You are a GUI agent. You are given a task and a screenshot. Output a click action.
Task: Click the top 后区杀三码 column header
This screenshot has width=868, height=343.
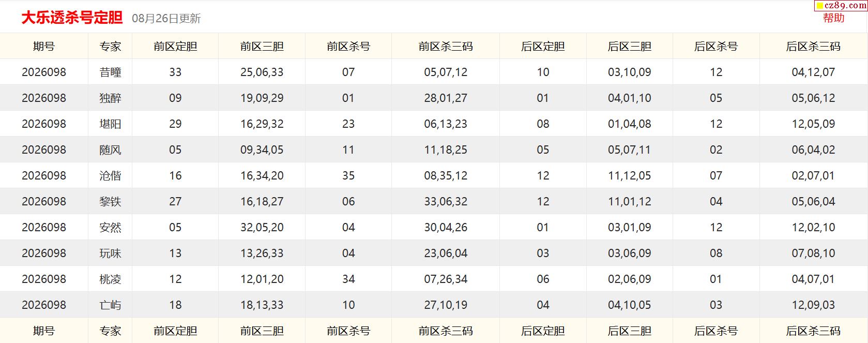point(813,47)
